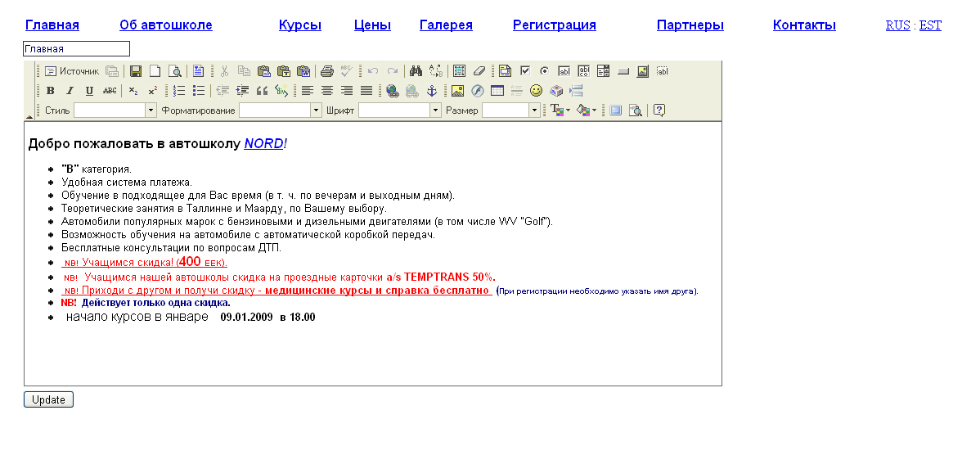Open the Templates icon
This screenshot has height=460, width=980.
[198, 71]
